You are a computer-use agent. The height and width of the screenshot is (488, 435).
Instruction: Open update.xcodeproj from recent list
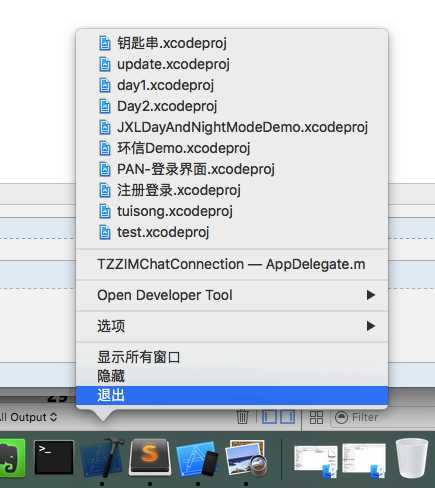coord(232,64)
